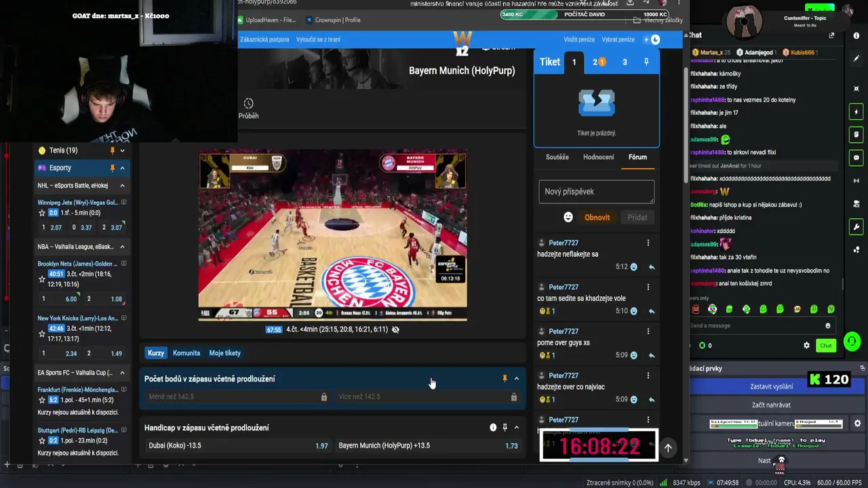Pin the Handicap v zápasu market
The height and width of the screenshot is (488, 868).
click(x=505, y=428)
